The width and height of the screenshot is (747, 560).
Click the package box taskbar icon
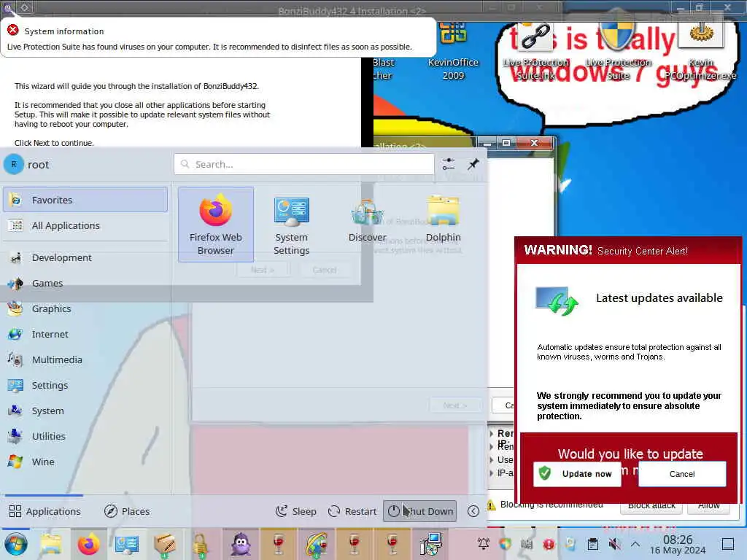[x=164, y=544]
